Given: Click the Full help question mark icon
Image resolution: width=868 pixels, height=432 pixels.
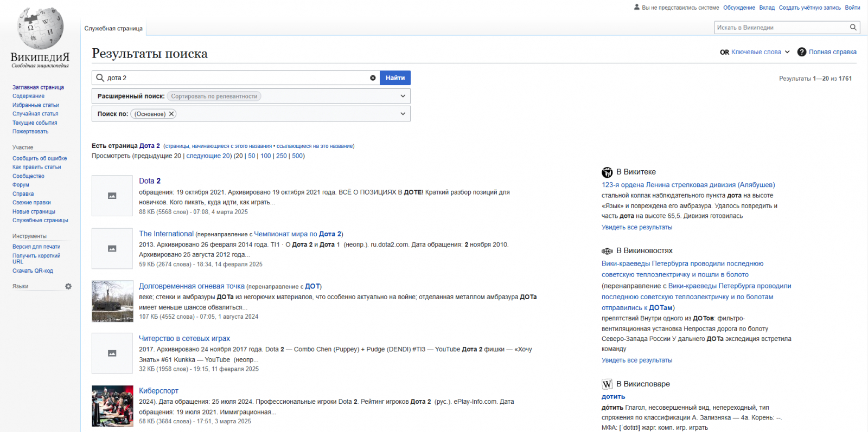Looking at the screenshot, I should (x=801, y=52).
